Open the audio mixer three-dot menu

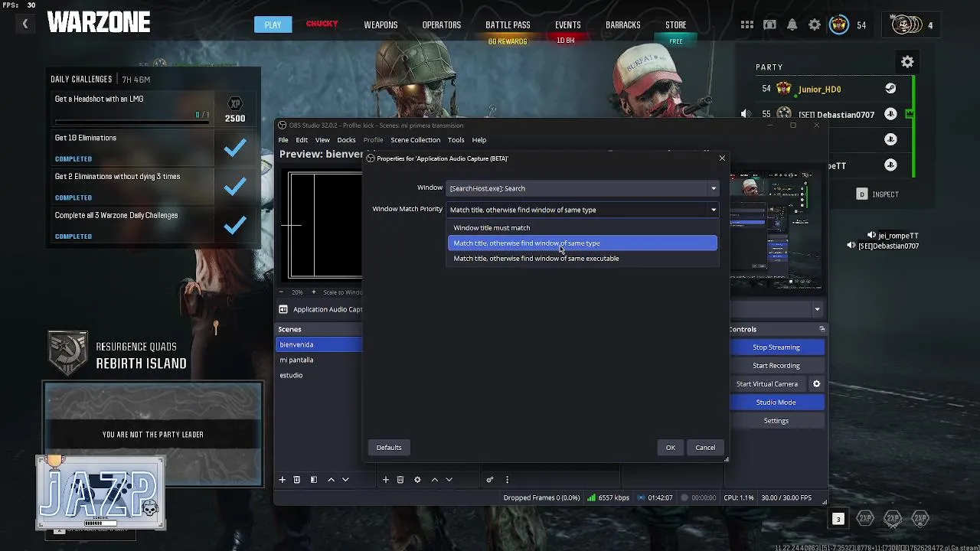click(507, 480)
